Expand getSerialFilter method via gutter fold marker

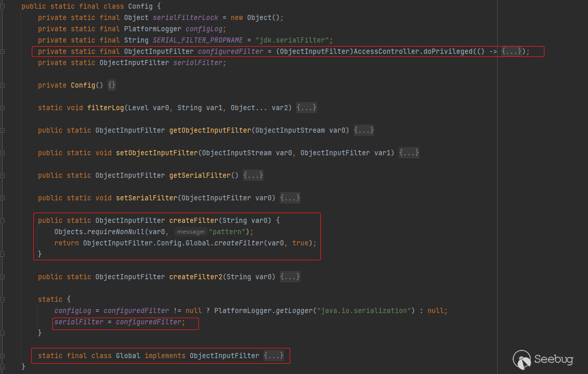coord(2,175)
